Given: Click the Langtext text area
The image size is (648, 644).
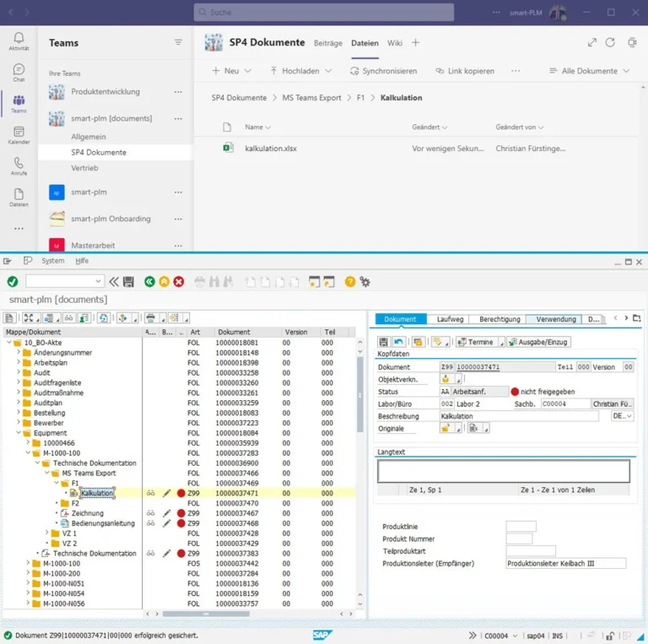Looking at the screenshot, I should pos(504,471).
